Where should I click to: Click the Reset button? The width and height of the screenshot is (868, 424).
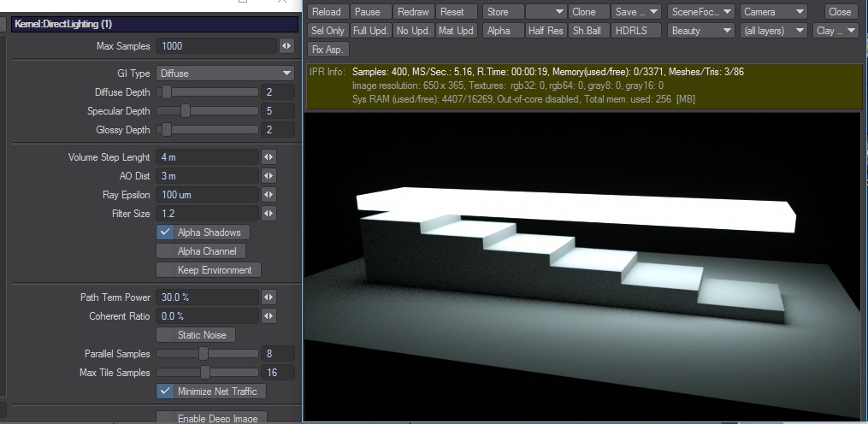point(456,12)
